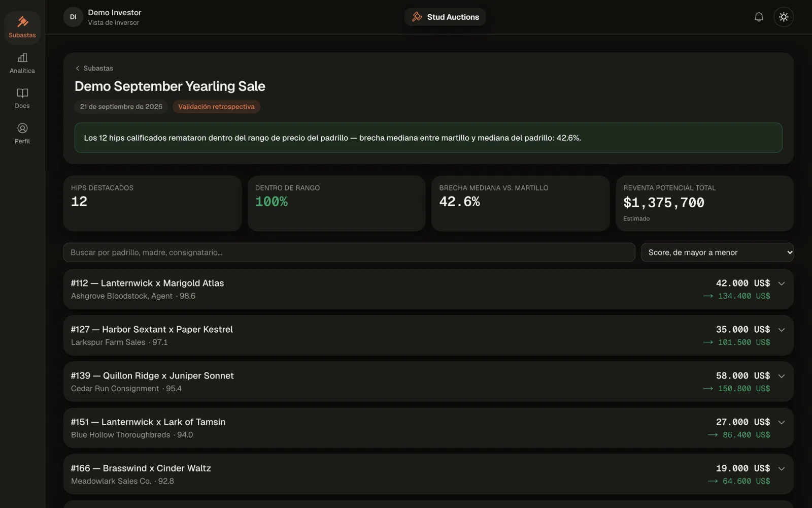Image resolution: width=812 pixels, height=508 pixels.
Task: Expand hip #127 Harbor Sextant x Paper Kestrel
Action: [428, 335]
